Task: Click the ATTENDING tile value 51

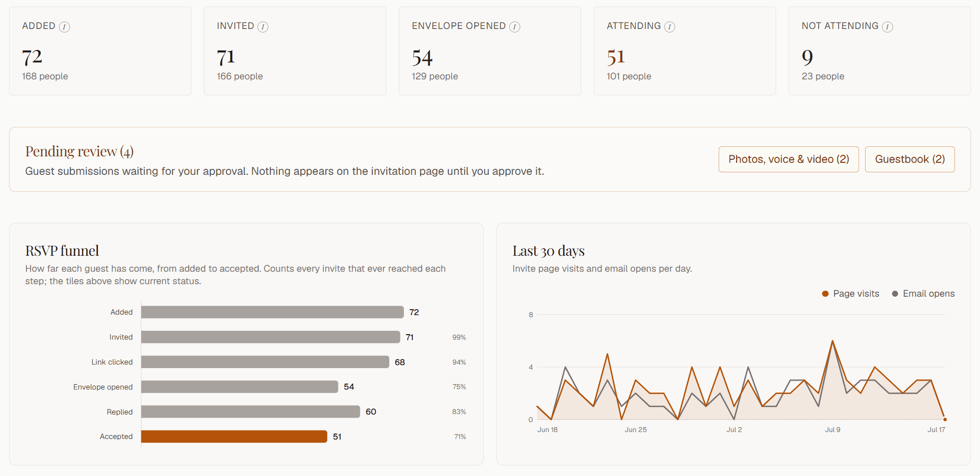Action: pos(616,57)
